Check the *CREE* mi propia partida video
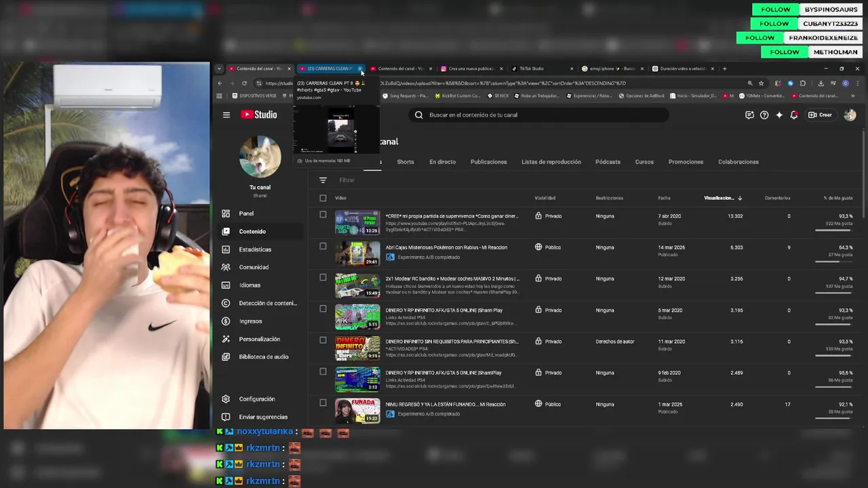This screenshot has height=488, width=868. 323,214
